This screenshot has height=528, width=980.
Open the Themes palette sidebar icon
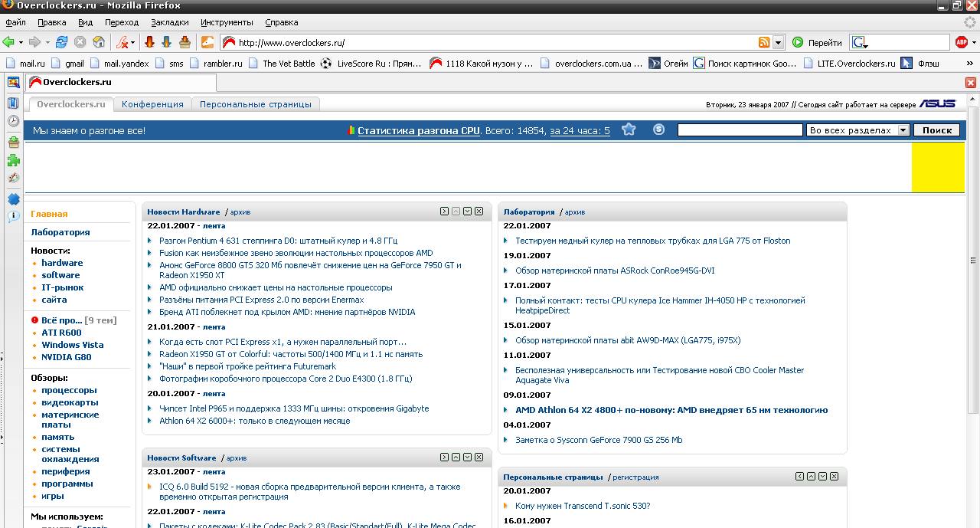pyautogui.click(x=13, y=179)
